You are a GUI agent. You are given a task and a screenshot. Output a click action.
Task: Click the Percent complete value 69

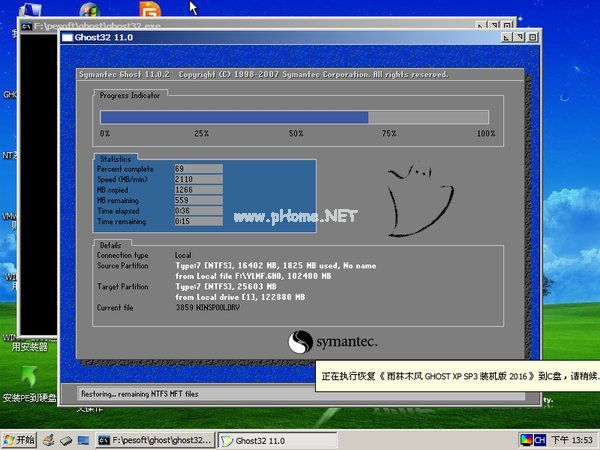click(198, 169)
